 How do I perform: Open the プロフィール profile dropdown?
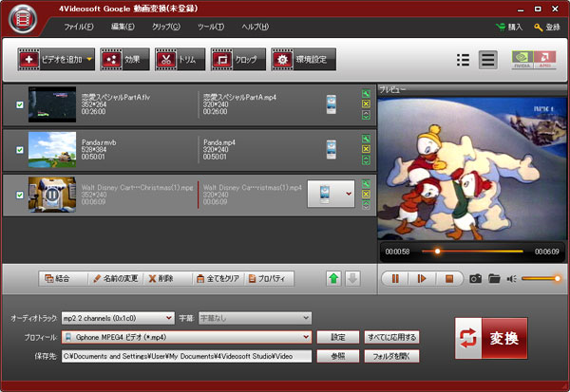pyautogui.click(x=186, y=337)
